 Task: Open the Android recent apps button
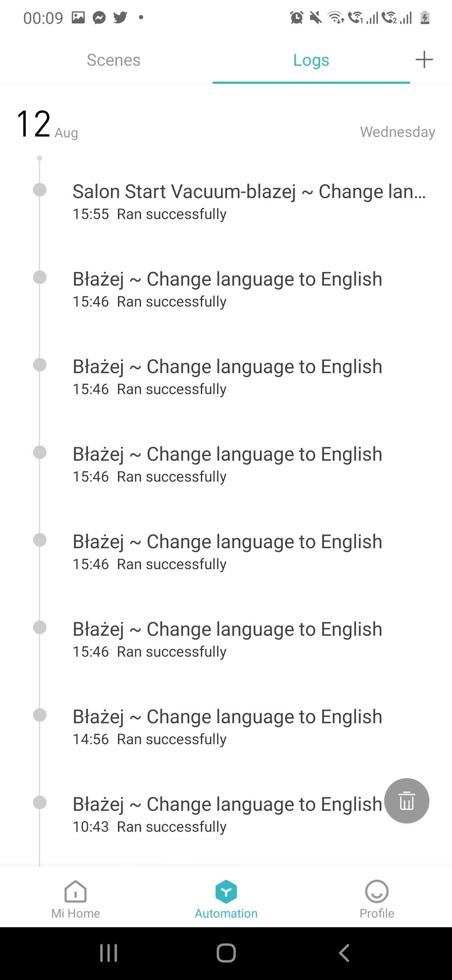[x=109, y=953]
